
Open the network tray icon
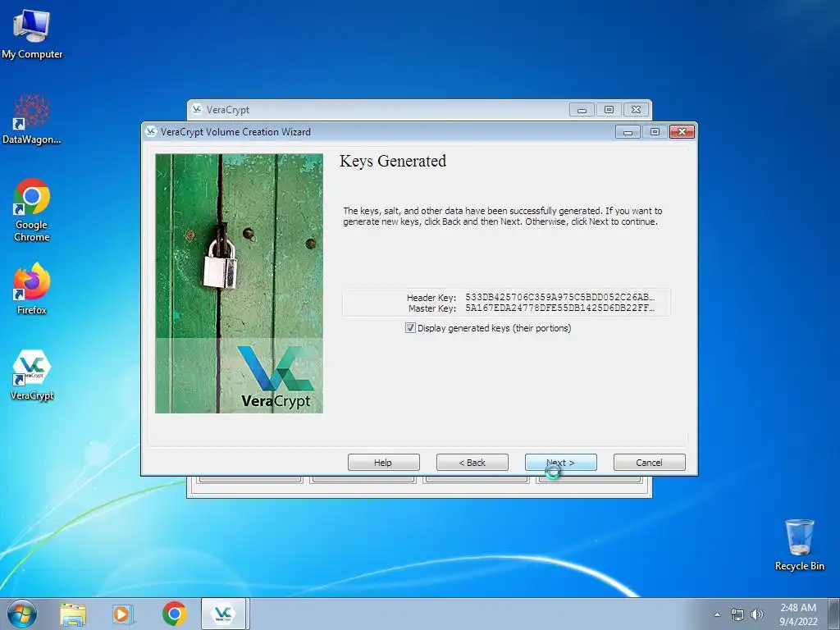[x=737, y=614]
